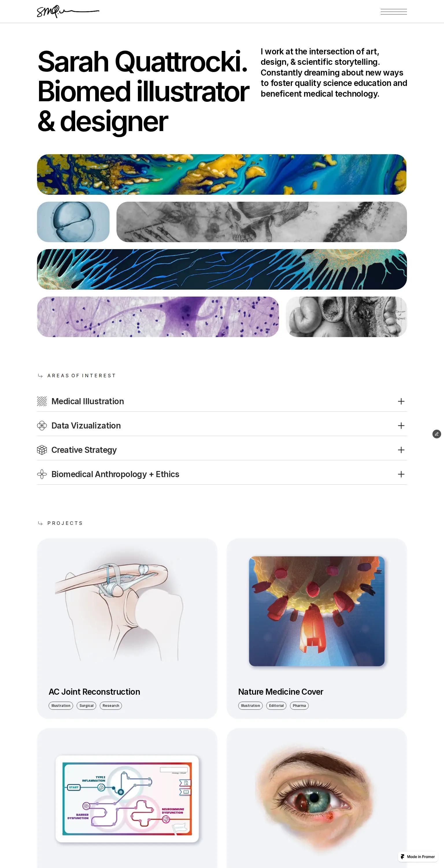444x868 pixels.
Task: Select the Surgical tag
Action: 86,706
